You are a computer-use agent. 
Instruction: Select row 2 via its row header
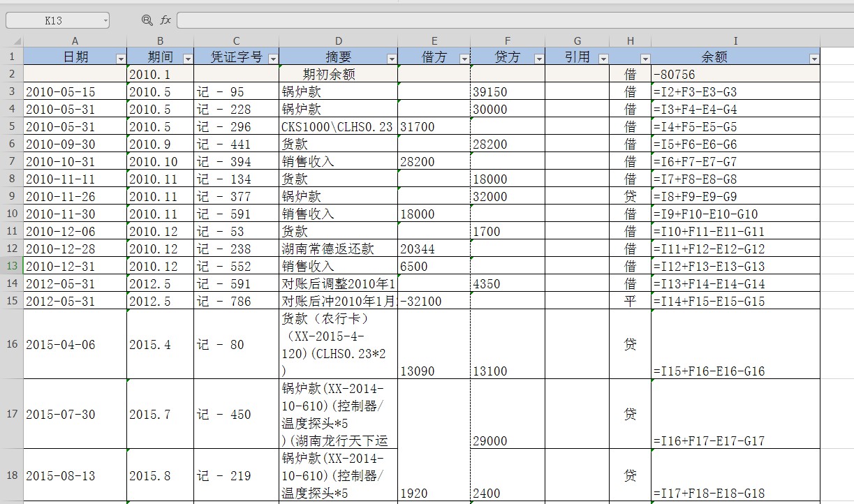tap(10, 73)
